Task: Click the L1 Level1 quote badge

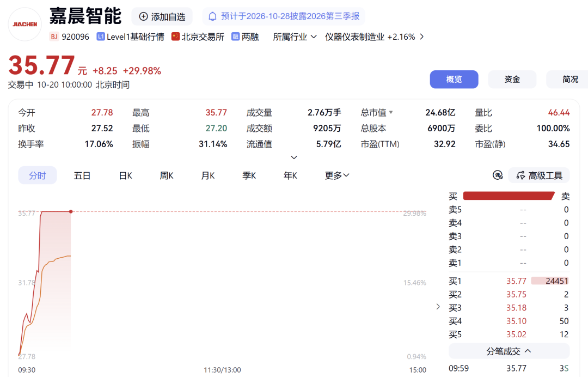Action: [x=101, y=37]
